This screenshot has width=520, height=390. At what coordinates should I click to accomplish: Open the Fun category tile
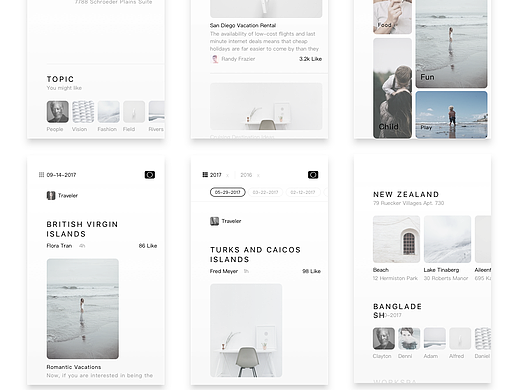[x=451, y=44]
